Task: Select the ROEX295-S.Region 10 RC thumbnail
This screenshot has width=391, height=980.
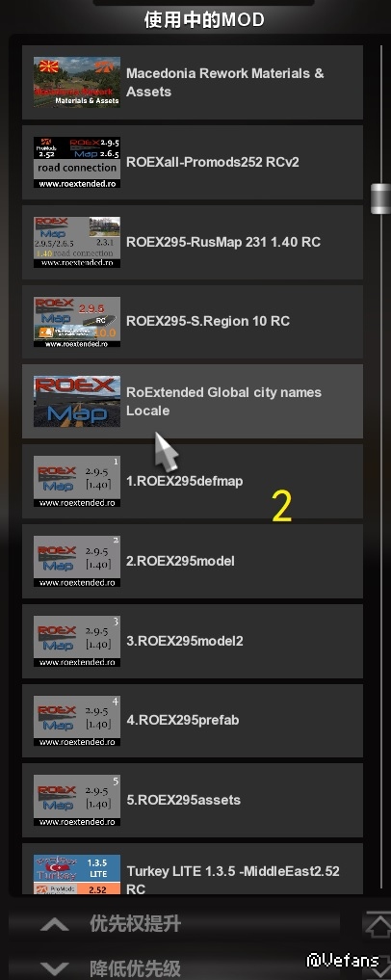Action: click(77, 322)
